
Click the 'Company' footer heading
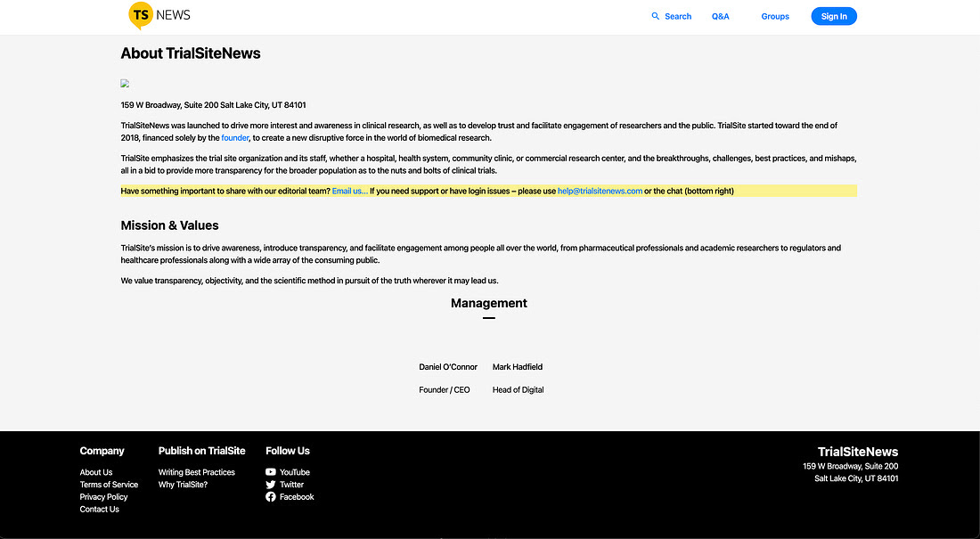pos(102,451)
